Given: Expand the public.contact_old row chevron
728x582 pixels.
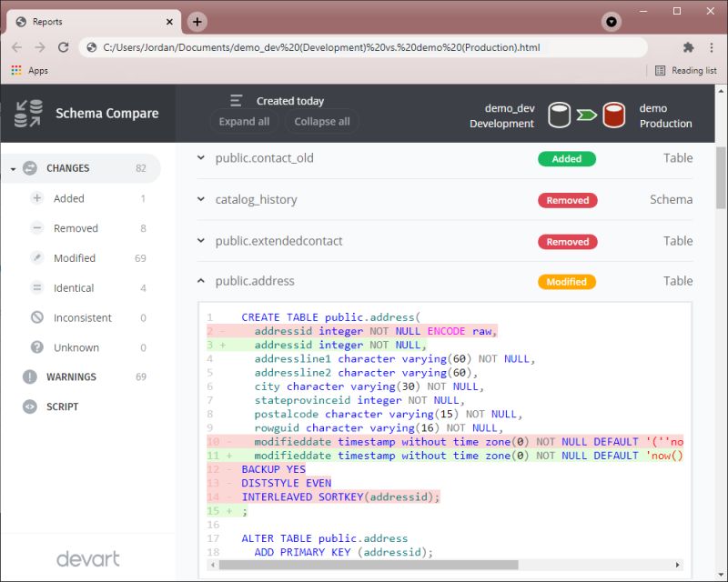Looking at the screenshot, I should (x=201, y=158).
